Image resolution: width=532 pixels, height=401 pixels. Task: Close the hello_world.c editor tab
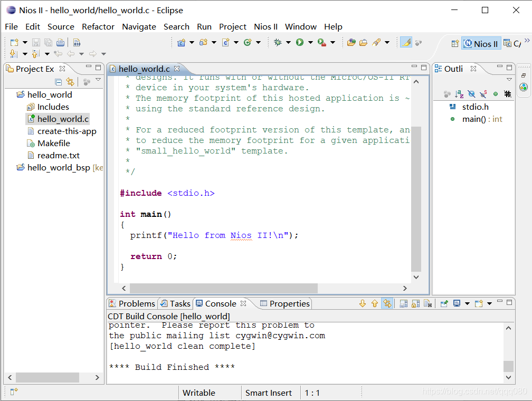pyautogui.click(x=177, y=69)
